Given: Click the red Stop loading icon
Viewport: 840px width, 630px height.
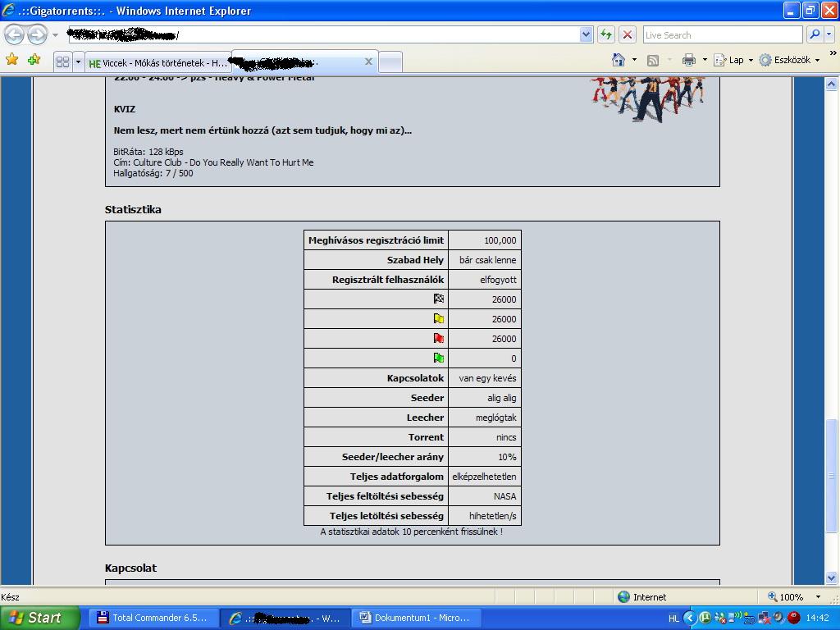Looking at the screenshot, I should (628, 35).
